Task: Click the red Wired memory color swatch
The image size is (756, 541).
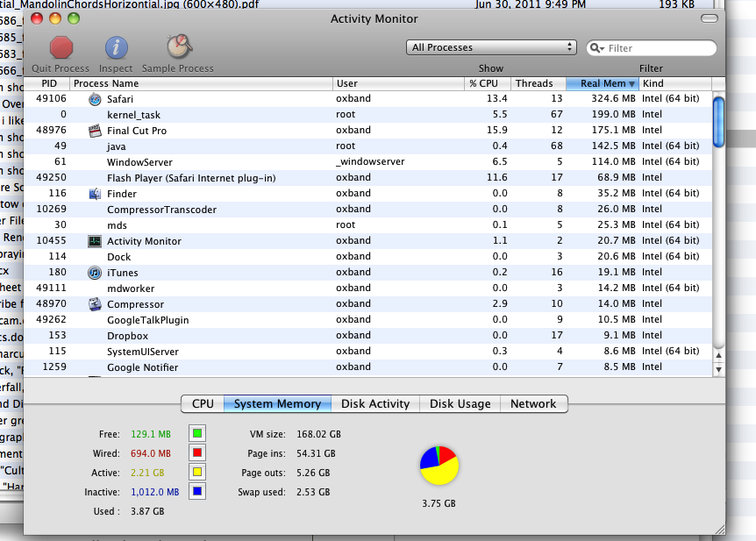Action: point(197,452)
